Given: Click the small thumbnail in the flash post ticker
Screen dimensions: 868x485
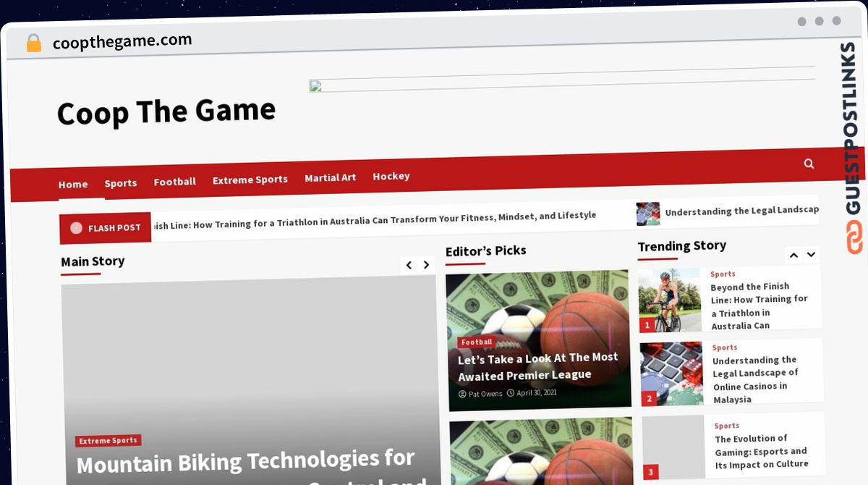Looking at the screenshot, I should point(648,214).
